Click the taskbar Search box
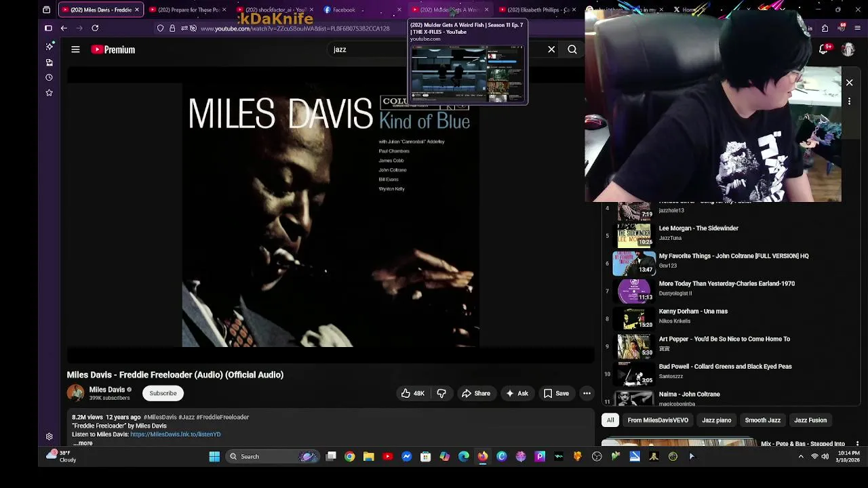The image size is (868, 488). [x=273, y=457]
